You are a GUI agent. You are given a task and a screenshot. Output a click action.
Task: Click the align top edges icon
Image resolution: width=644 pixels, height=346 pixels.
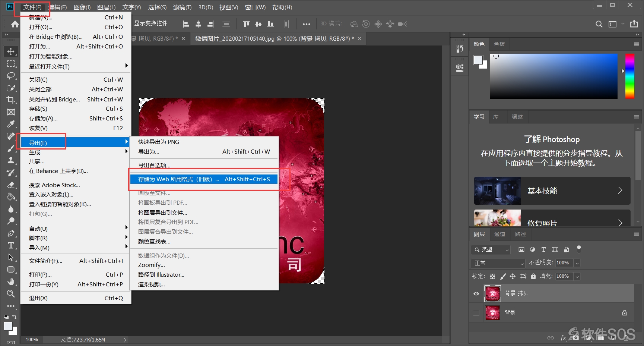click(246, 24)
